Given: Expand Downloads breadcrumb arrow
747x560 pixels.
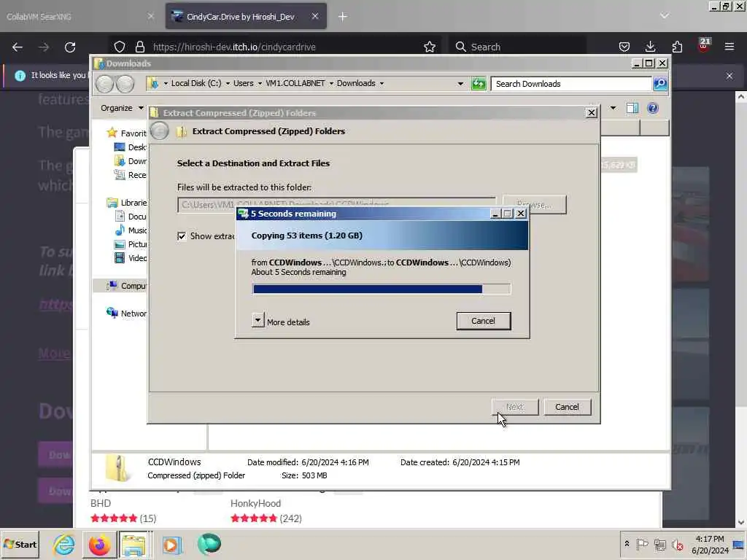Looking at the screenshot, I should click(382, 84).
